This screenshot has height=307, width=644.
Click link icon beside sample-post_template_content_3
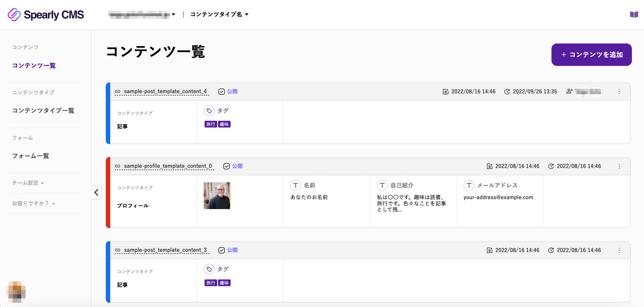pyautogui.click(x=117, y=250)
